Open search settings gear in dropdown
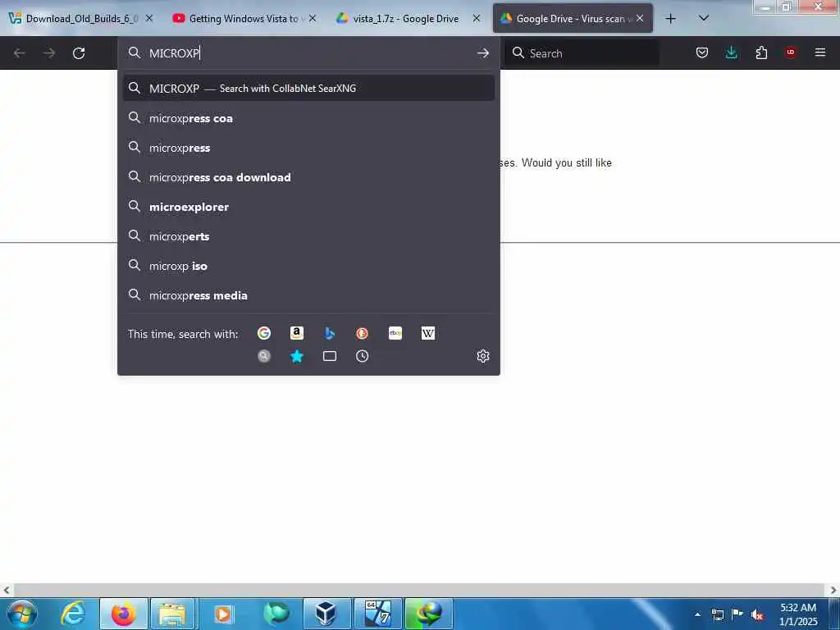840x630 pixels. click(482, 356)
